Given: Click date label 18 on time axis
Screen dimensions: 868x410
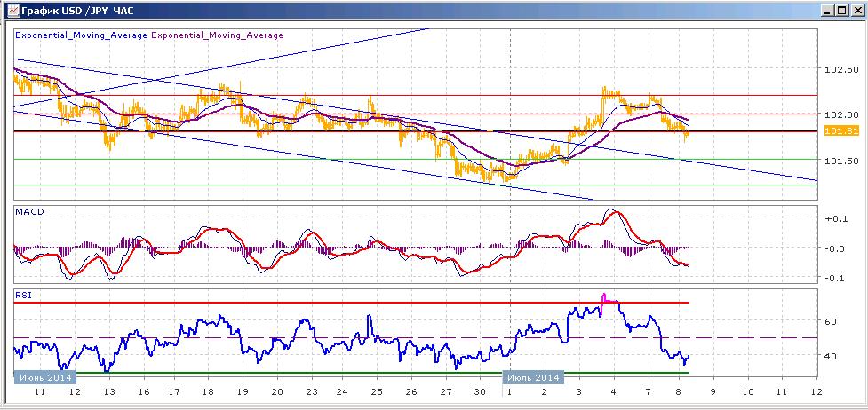Looking at the screenshot, I should (x=210, y=391).
